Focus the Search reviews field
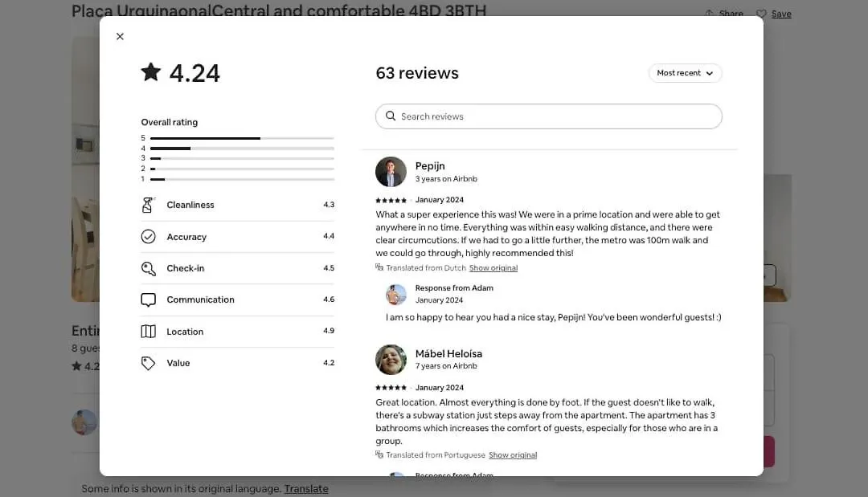 pyautogui.click(x=549, y=116)
